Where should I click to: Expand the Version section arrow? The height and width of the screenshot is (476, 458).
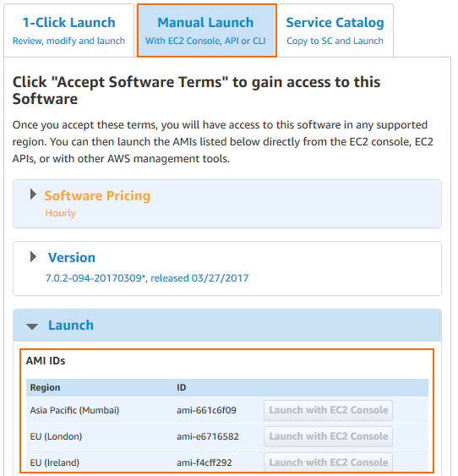[33, 257]
